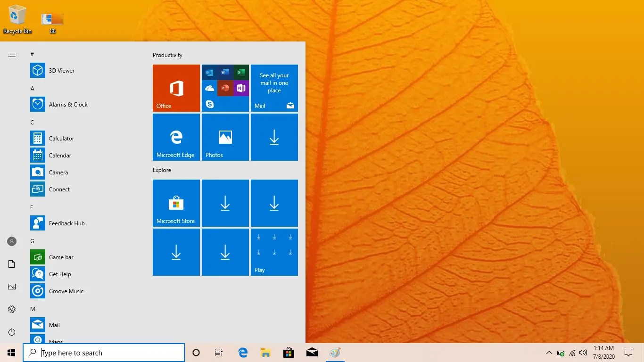Open the 3D Viewer app
Screen dimensions: 644x362
[x=61, y=71]
